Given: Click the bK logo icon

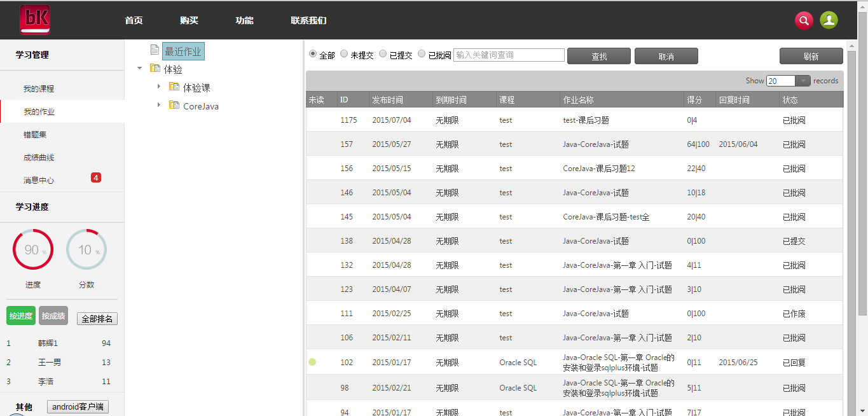Looking at the screenshot, I should pyautogui.click(x=34, y=20).
